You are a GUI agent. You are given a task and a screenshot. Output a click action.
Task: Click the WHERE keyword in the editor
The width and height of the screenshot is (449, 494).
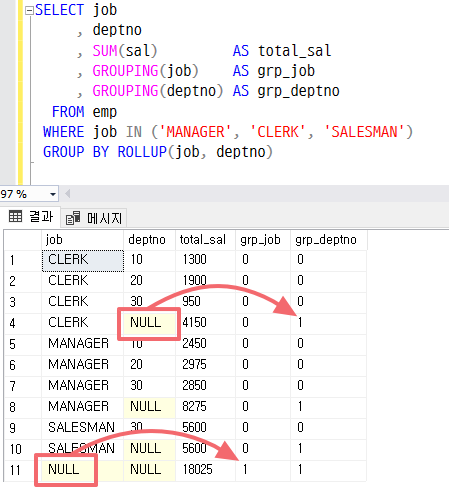coord(64,132)
